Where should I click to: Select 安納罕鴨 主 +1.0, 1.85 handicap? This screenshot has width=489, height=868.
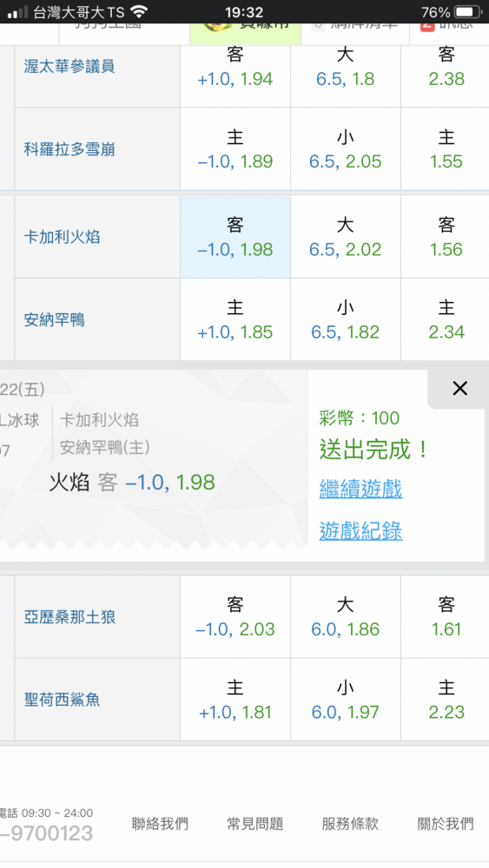(235, 319)
